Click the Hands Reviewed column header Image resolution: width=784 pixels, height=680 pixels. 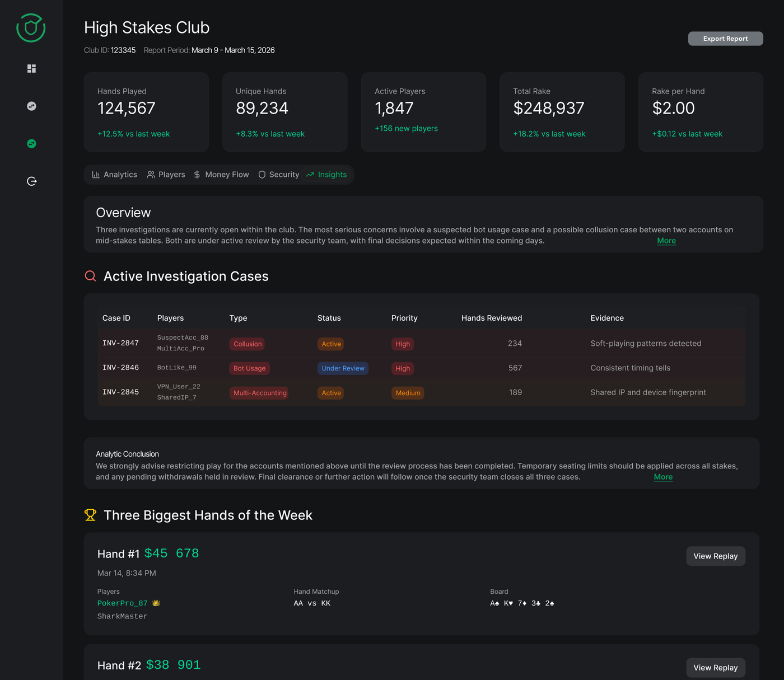tap(492, 318)
